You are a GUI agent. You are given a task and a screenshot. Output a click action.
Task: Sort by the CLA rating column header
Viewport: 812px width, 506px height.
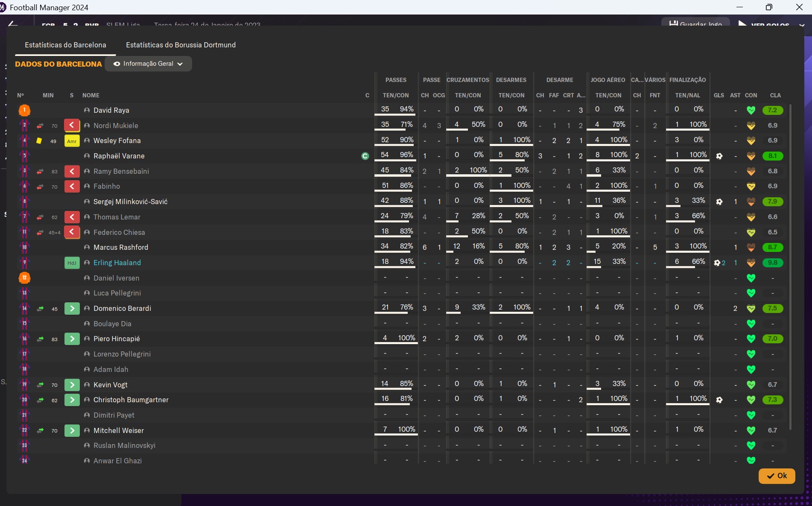pos(775,95)
